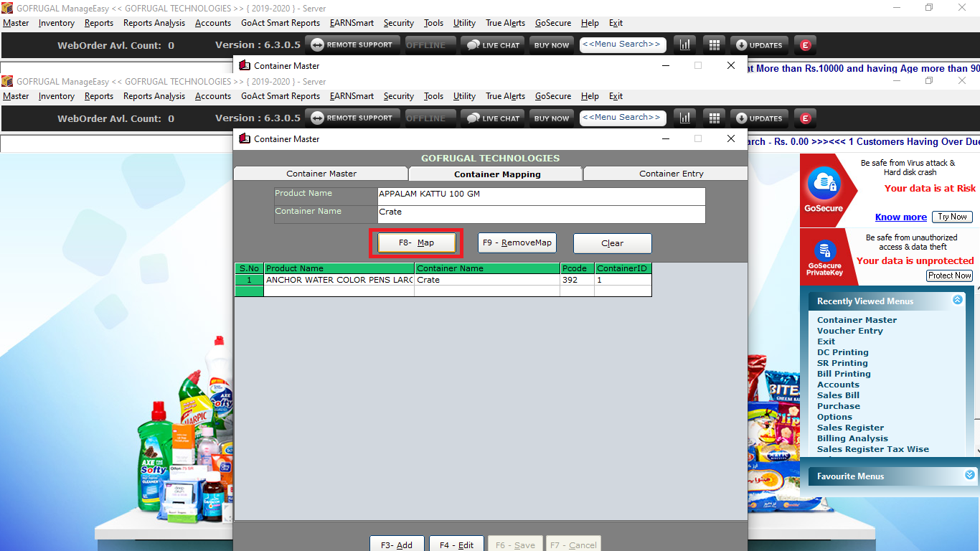
Task: Click the Menu Search box in front window
Action: tap(623, 118)
